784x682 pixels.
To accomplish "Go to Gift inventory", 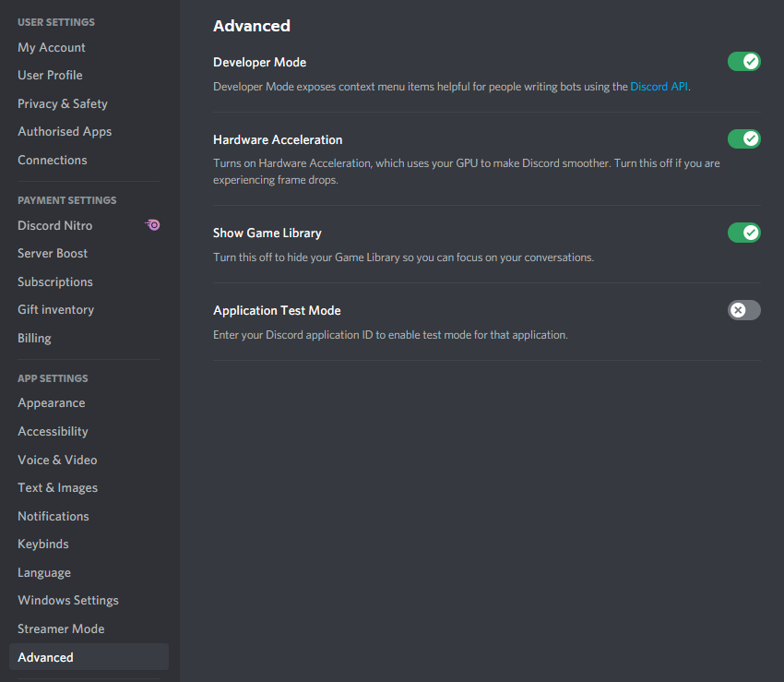I will tap(55, 310).
